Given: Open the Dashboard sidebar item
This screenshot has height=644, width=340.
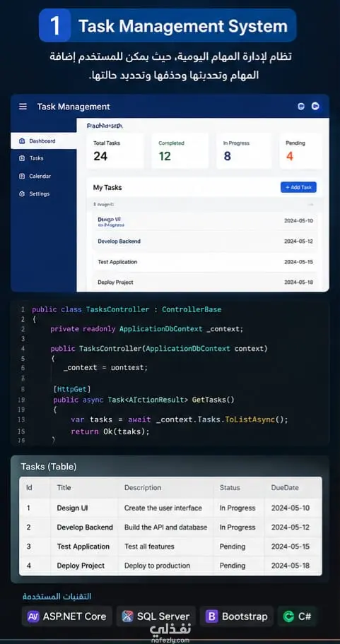Looking at the screenshot, I should [44, 141].
